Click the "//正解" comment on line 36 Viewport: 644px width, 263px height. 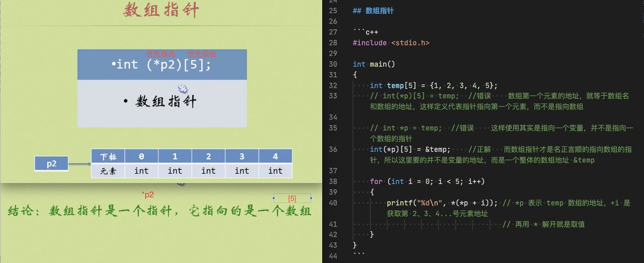[x=480, y=149]
